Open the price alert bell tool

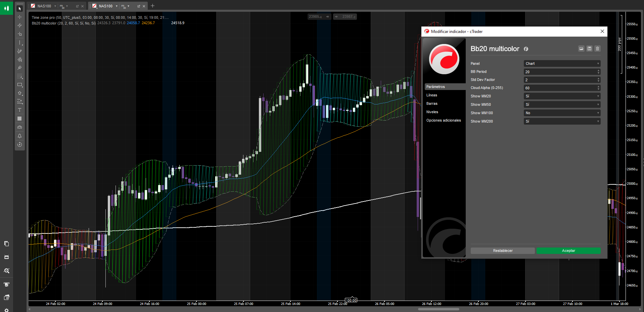pyautogui.click(x=19, y=136)
